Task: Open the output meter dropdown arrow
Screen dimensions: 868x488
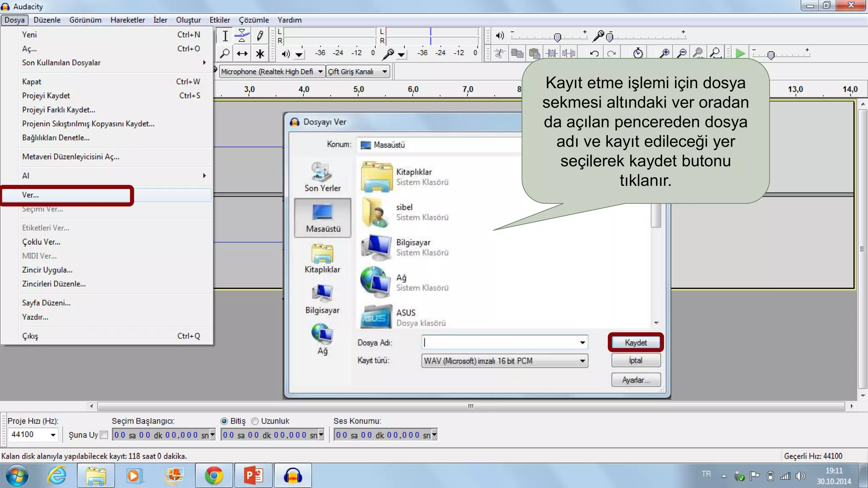Action: point(299,55)
